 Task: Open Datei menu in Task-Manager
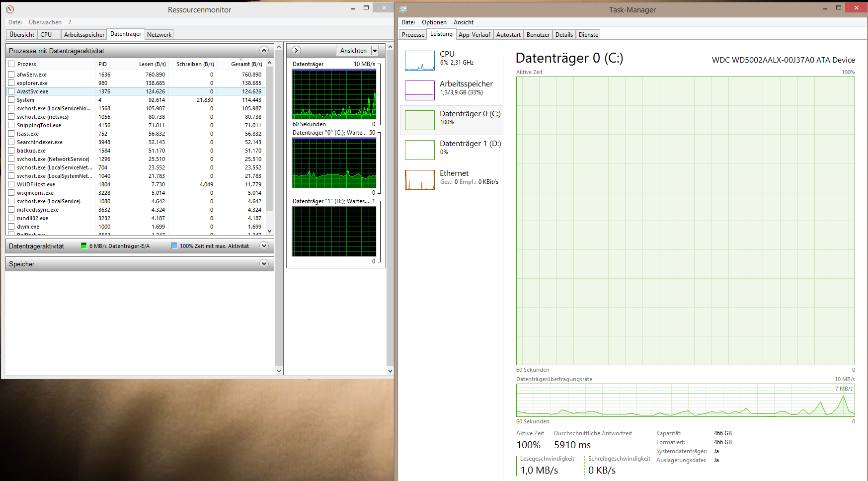[x=408, y=22]
